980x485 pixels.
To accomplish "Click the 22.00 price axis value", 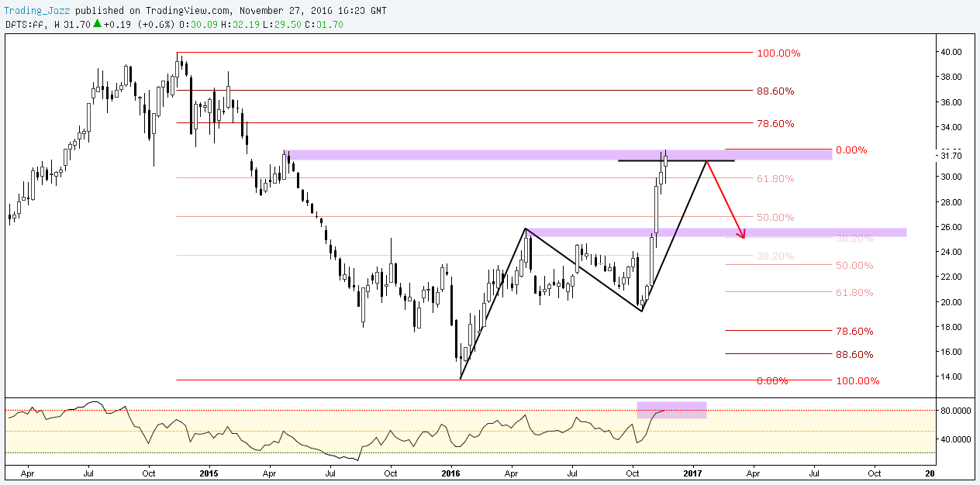I will pos(951,277).
